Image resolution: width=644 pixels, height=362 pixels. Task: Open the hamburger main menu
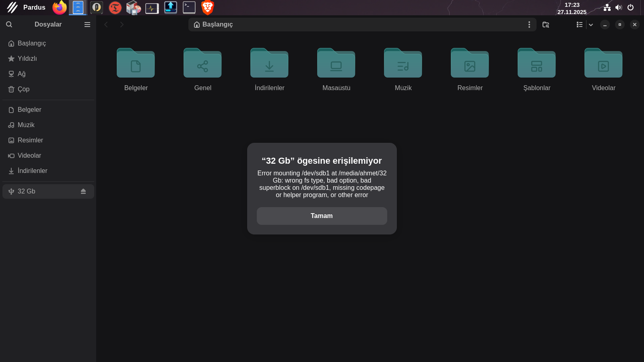tap(87, 25)
